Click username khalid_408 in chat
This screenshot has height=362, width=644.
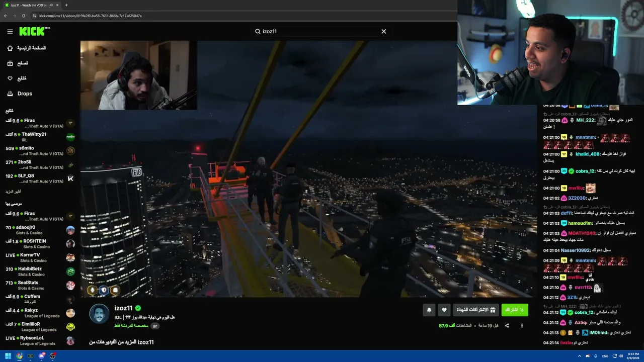pos(587,154)
